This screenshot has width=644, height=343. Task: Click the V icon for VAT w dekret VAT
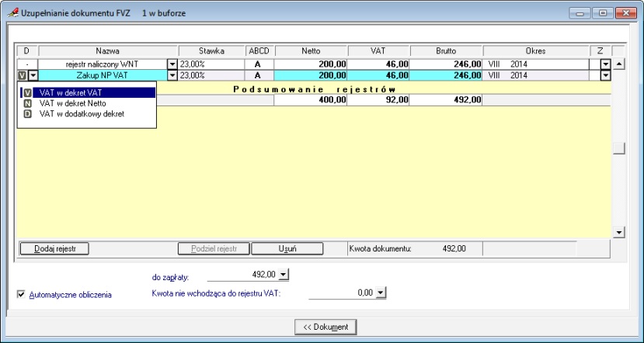point(28,92)
